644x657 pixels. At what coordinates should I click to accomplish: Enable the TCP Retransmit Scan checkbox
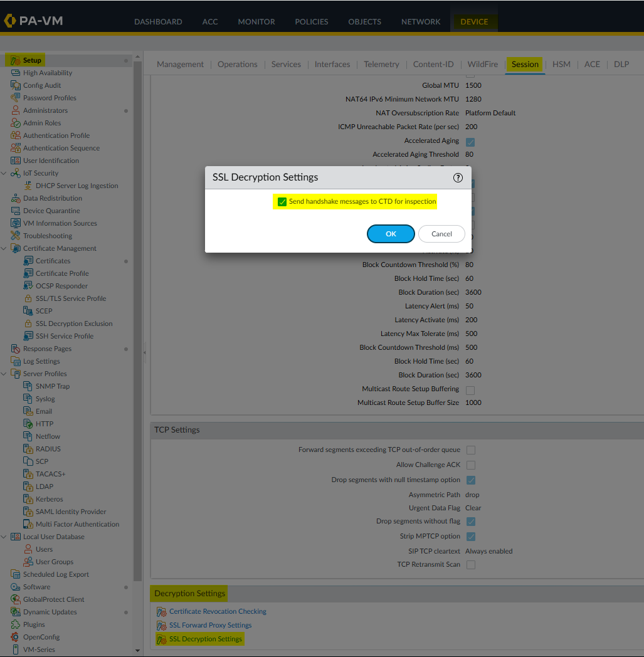pyautogui.click(x=471, y=565)
